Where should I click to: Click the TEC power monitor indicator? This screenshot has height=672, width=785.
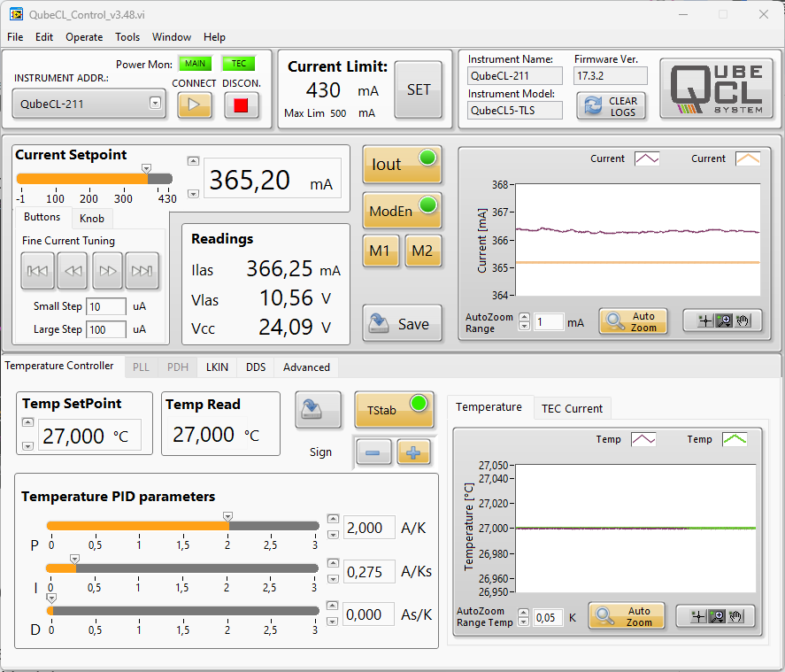click(x=239, y=64)
